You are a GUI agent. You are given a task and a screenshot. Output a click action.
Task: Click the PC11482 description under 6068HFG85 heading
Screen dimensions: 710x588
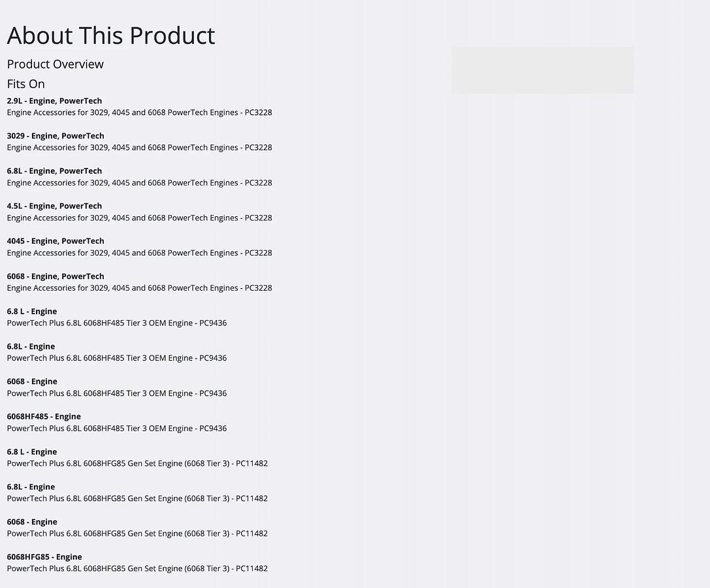(137, 568)
